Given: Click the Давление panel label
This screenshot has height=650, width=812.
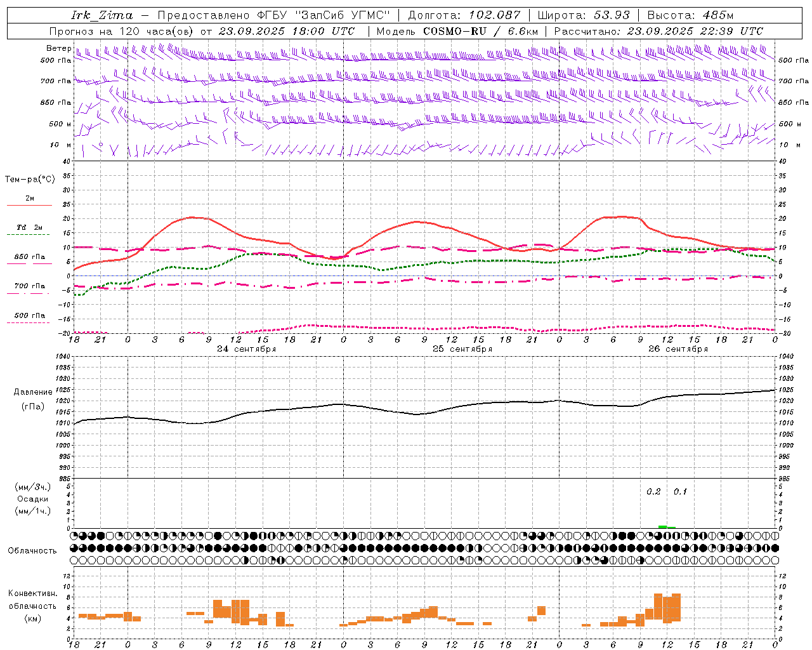Looking at the screenshot, I should pos(33,392).
